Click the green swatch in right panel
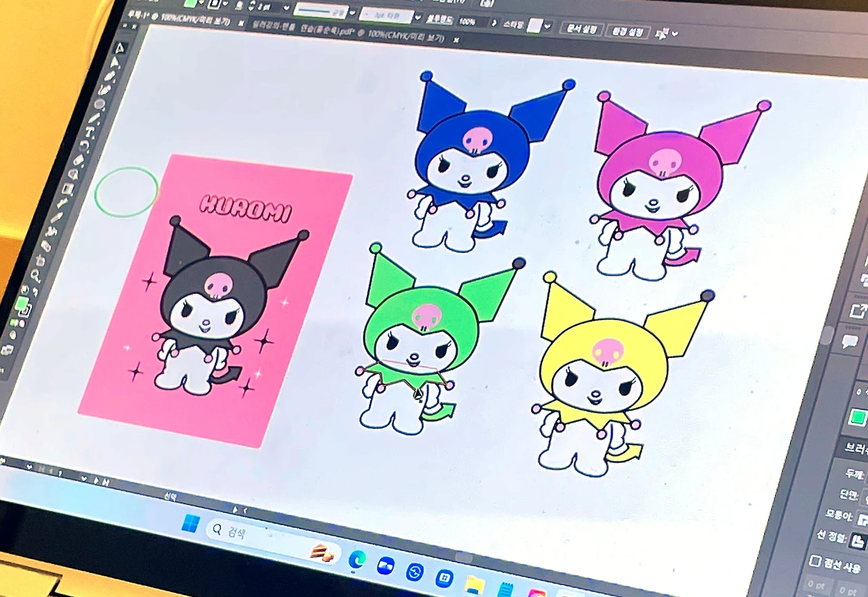Viewport: 868px width, 597px height. point(859,417)
